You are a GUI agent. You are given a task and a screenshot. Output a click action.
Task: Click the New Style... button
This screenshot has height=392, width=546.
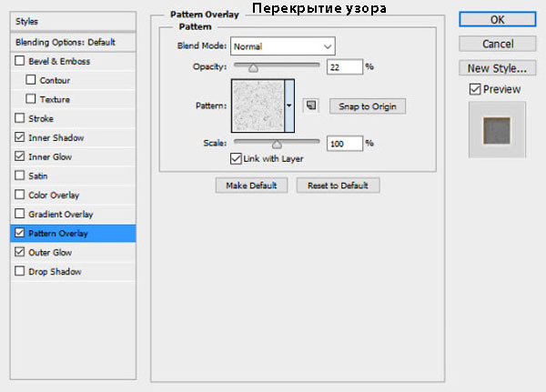(497, 68)
